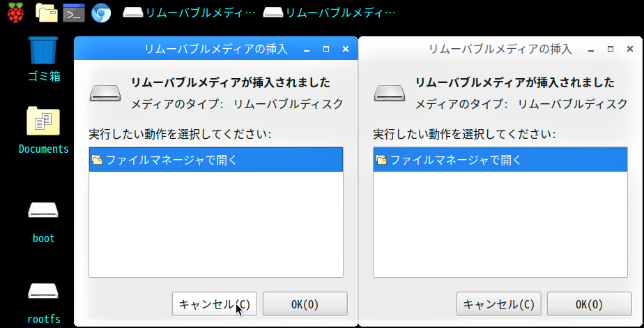The width and height of the screenshot is (644, 328).
Task: Click the left dialog's title bar text
Action: point(215,50)
